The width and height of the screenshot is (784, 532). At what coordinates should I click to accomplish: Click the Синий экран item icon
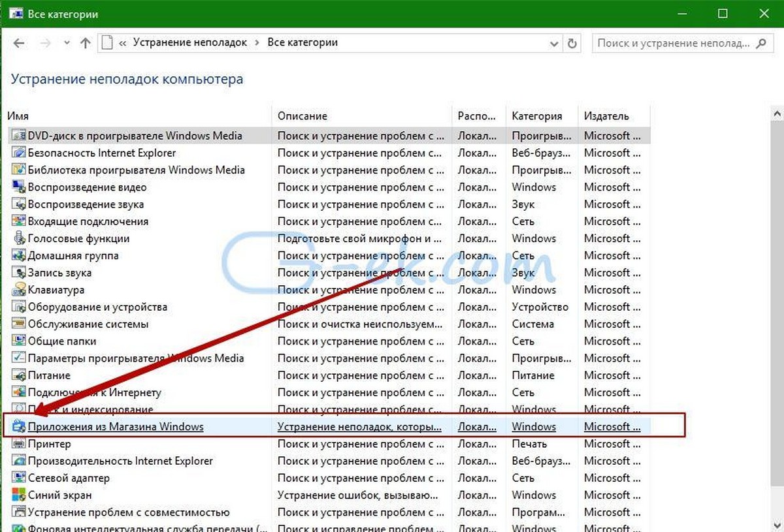coord(18,495)
